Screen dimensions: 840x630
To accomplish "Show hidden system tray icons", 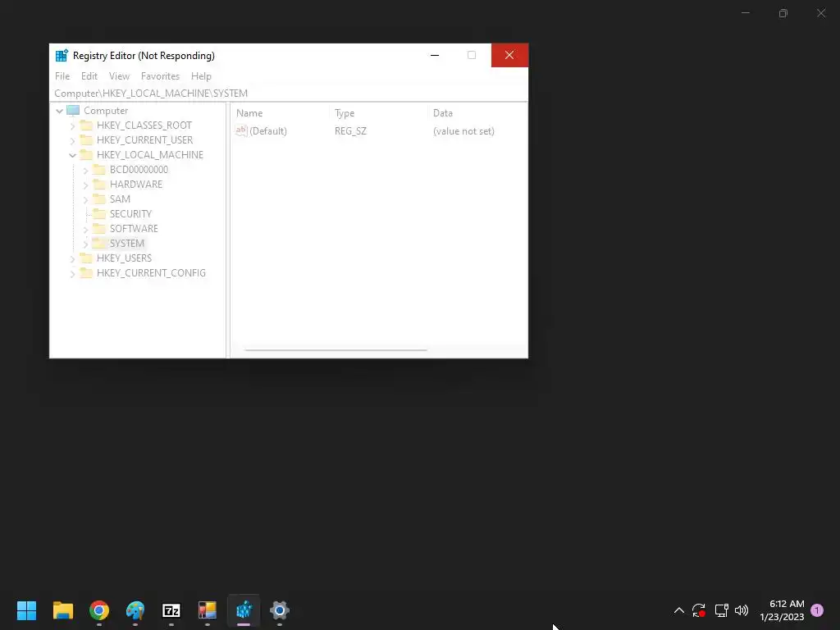I will pyautogui.click(x=678, y=610).
